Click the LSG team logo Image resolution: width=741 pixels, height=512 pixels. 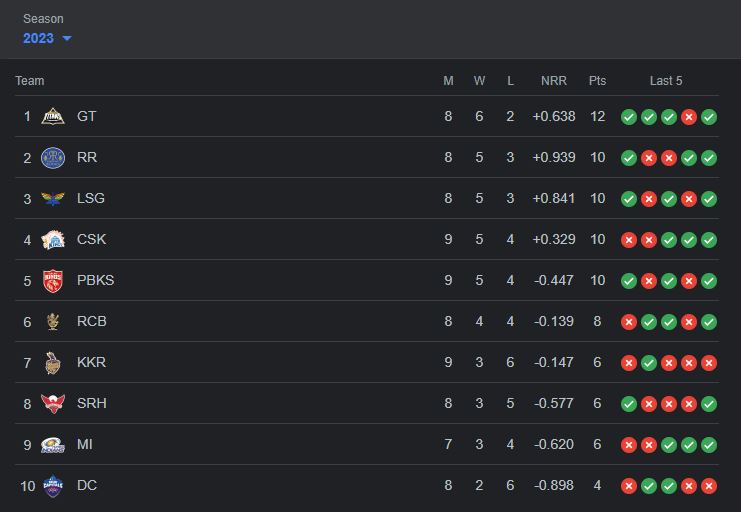53,199
